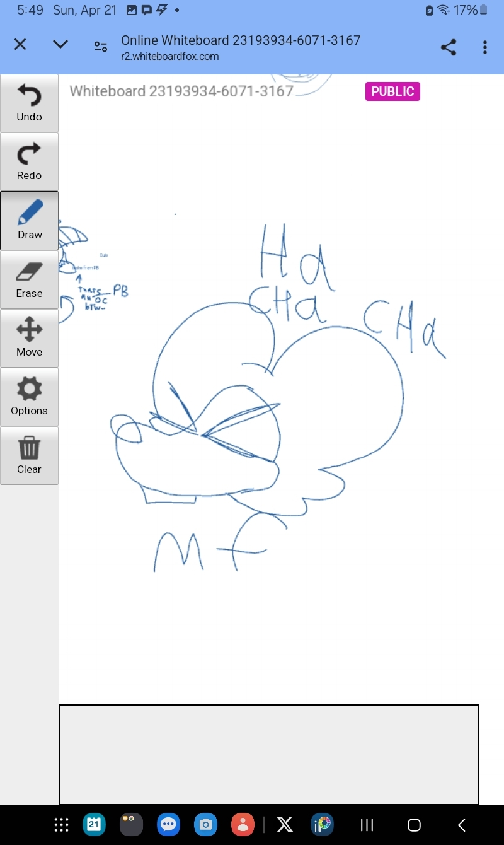Open the Contacts app in taskbar
Screen dimensions: 504x845
tap(243, 824)
